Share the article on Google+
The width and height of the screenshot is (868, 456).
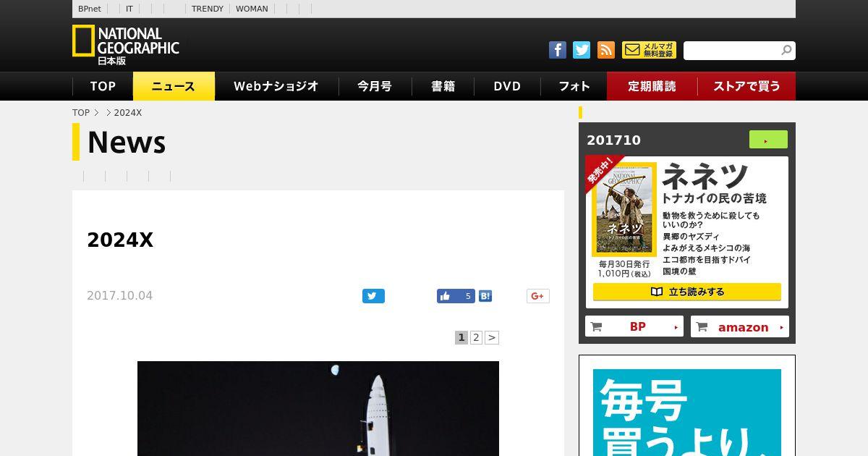[537, 296]
